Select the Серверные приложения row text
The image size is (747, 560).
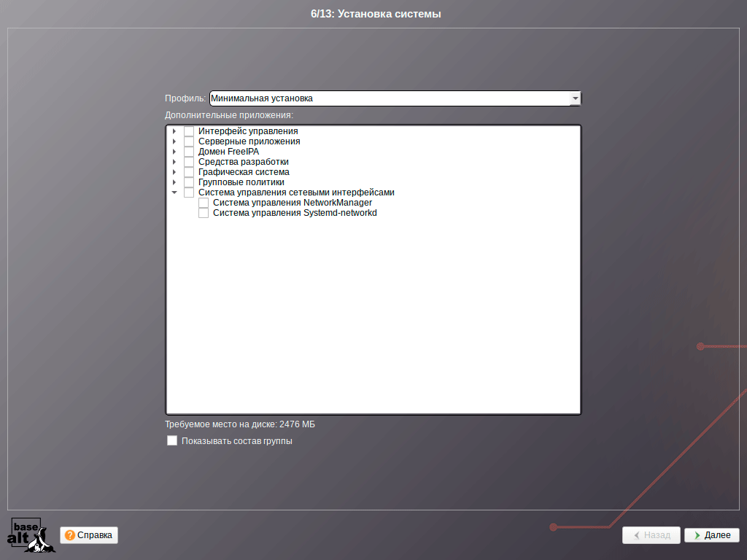249,141
